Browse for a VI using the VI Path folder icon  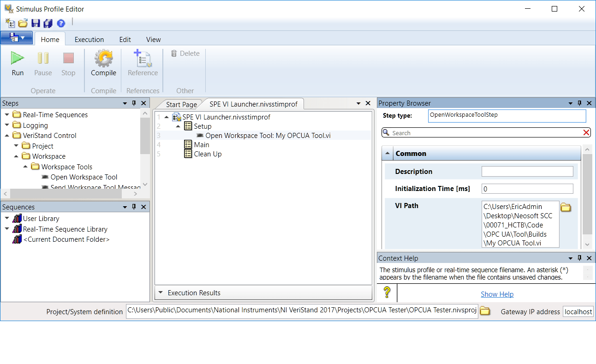pyautogui.click(x=566, y=208)
